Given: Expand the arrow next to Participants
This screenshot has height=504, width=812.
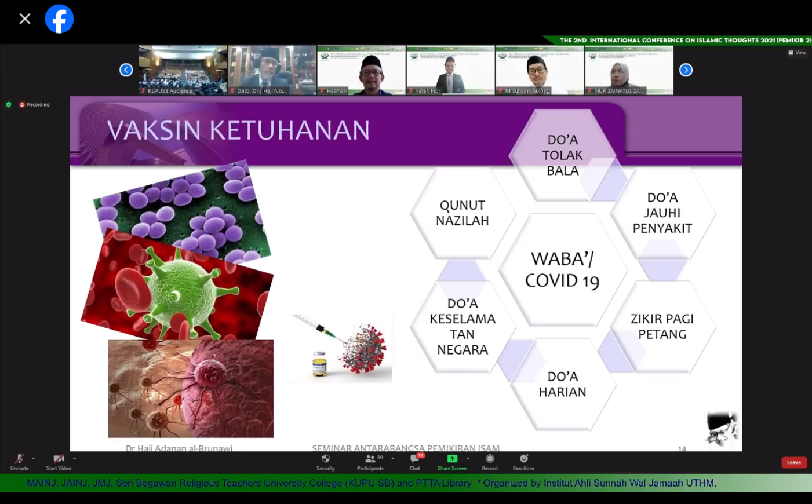Looking at the screenshot, I should point(393,459).
